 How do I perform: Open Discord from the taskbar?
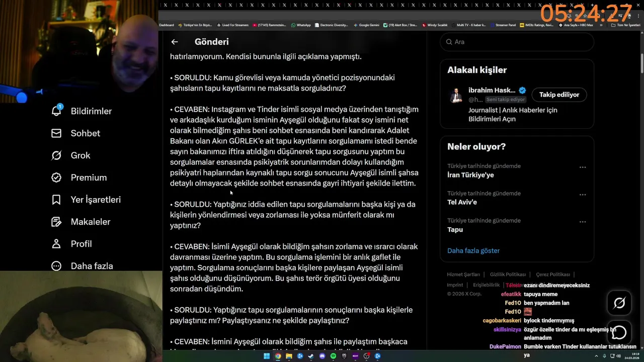click(x=322, y=356)
